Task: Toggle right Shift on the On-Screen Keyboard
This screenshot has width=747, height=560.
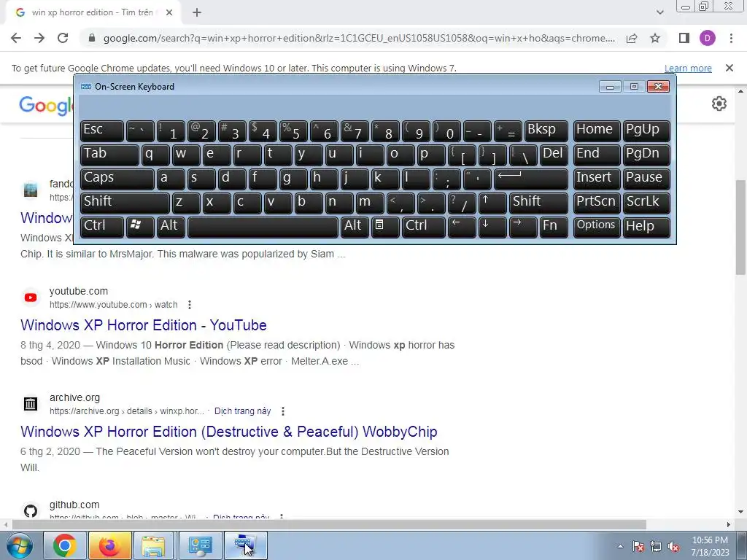Action: click(538, 203)
